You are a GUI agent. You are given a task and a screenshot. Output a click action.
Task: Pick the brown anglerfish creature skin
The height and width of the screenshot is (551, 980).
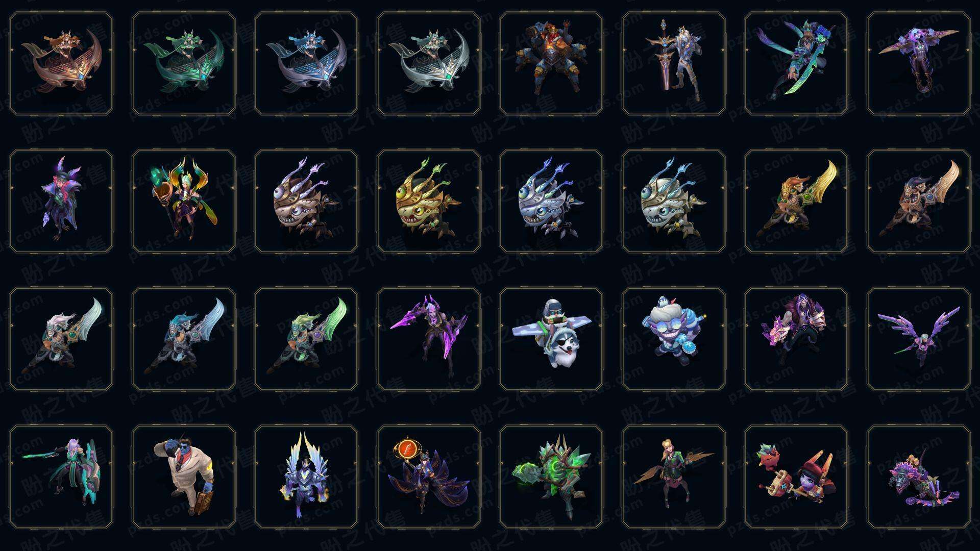(x=306, y=201)
